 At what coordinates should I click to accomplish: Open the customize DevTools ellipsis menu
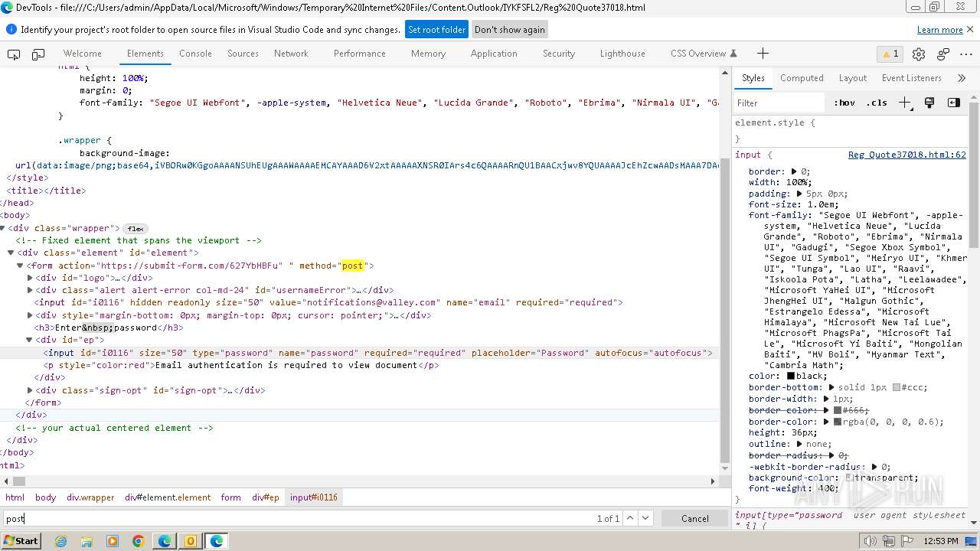[966, 54]
